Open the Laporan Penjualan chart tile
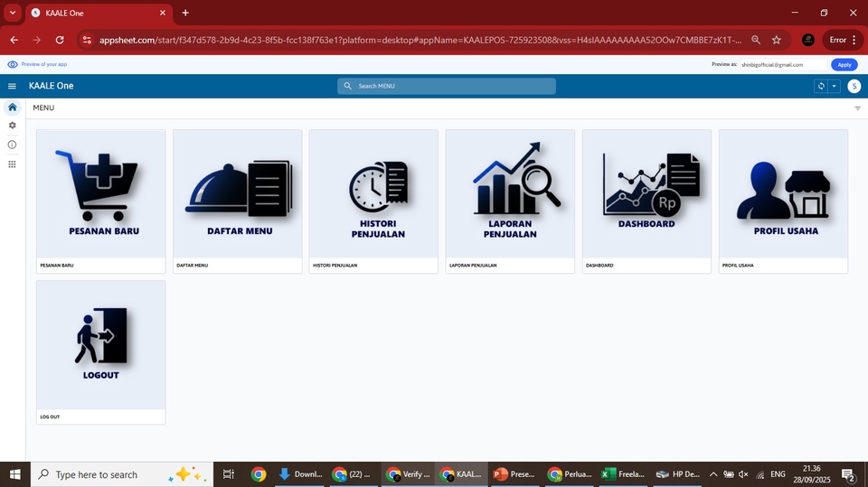868x487 pixels. tap(510, 193)
